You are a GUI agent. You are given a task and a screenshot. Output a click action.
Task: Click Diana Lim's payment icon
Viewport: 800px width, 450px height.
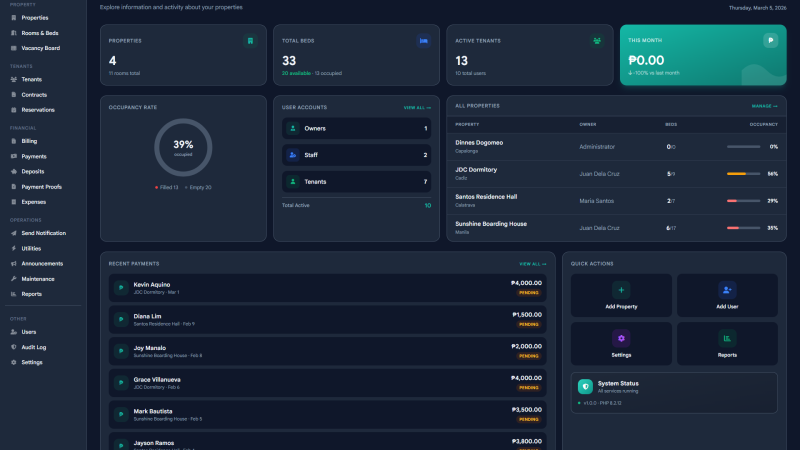[x=121, y=319]
